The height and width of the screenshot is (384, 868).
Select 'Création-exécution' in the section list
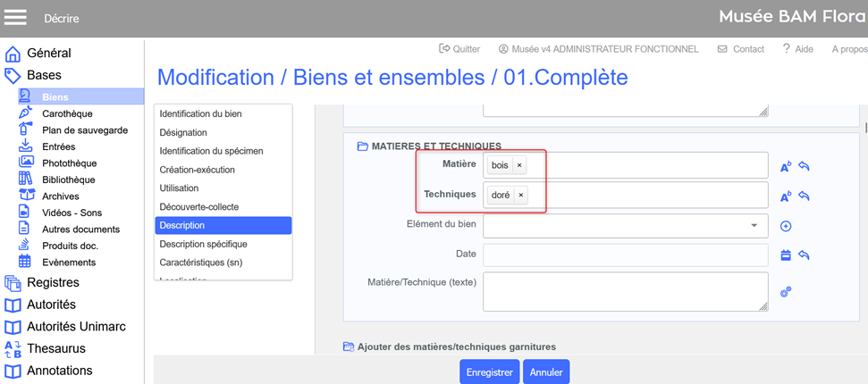[x=197, y=170]
